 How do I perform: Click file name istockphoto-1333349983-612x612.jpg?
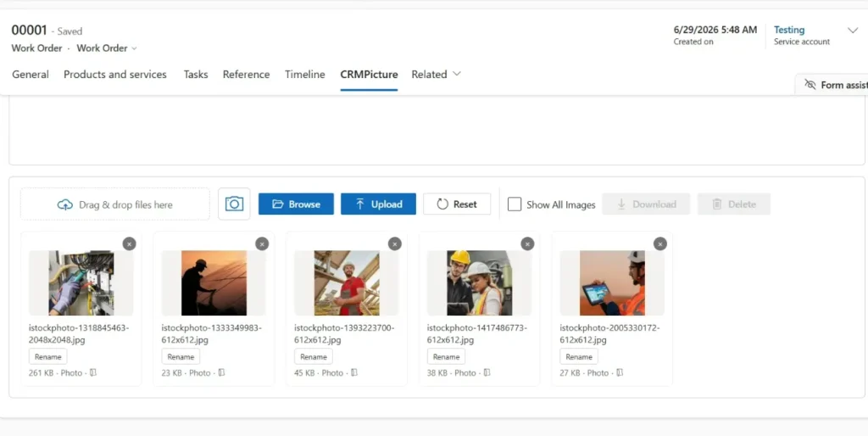212,333
